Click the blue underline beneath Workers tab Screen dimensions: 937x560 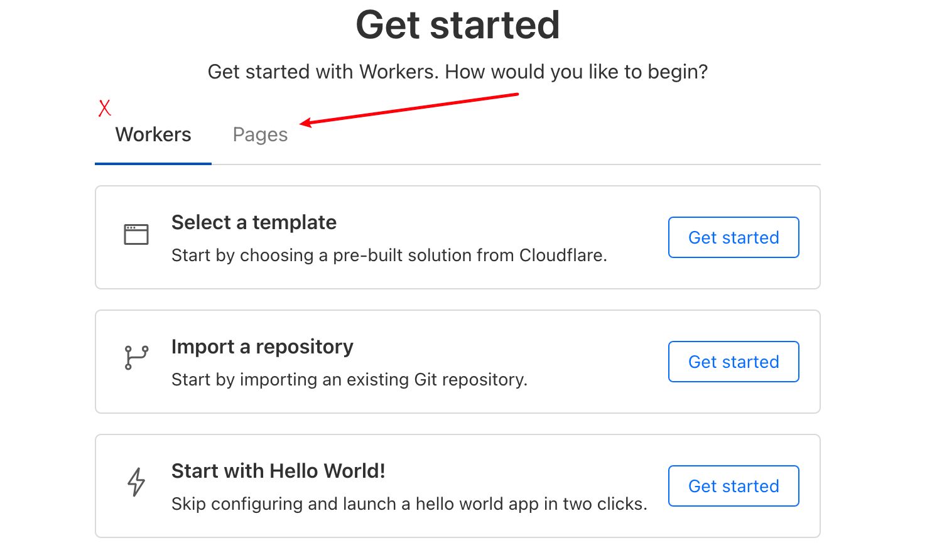click(x=153, y=164)
